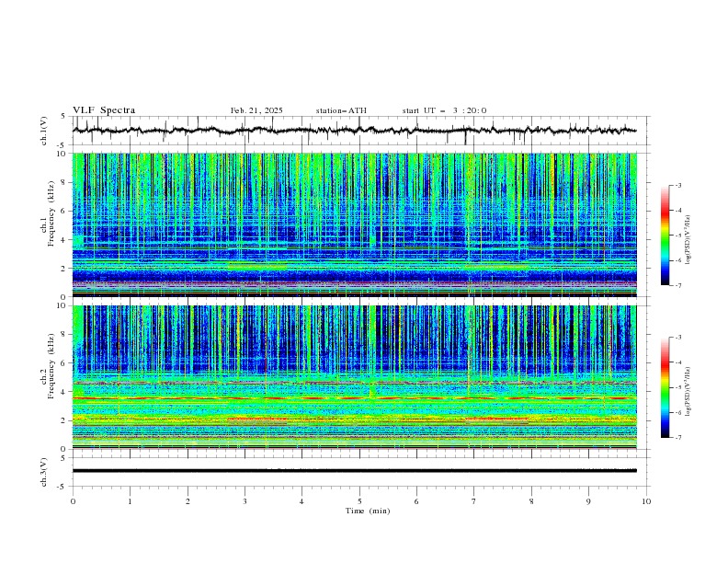Click the '5' tick on the ch.1(V) axis
Viewport: 728px width, 563px height.
(x=64, y=116)
